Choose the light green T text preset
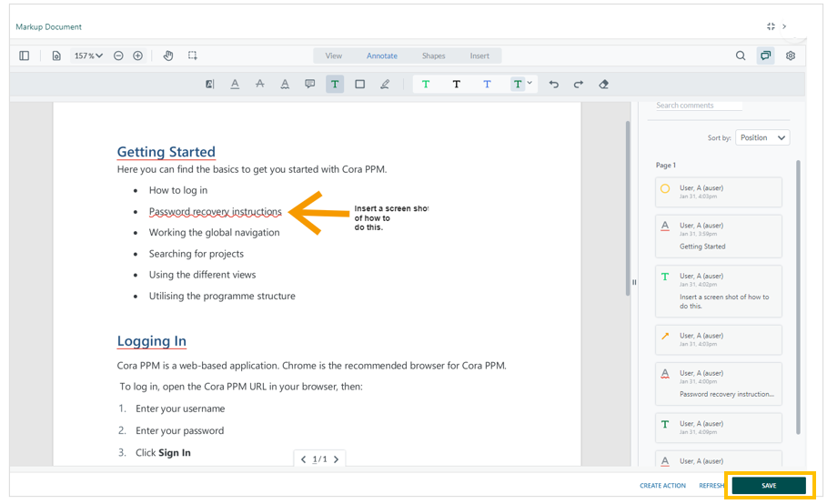827x504 pixels. pos(426,84)
